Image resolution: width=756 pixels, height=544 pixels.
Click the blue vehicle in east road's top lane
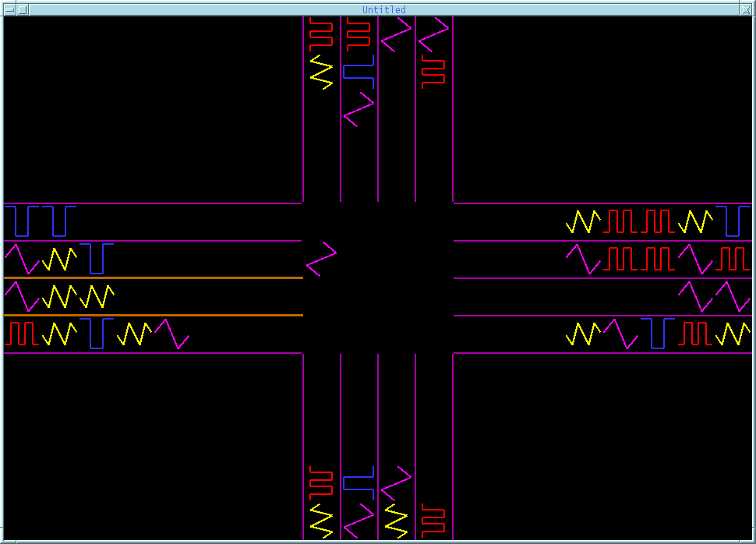pos(733,221)
